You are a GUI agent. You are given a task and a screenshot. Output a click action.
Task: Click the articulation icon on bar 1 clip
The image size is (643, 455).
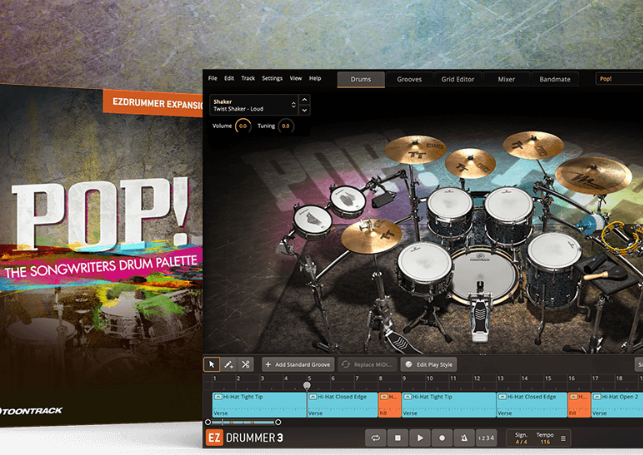219,397
